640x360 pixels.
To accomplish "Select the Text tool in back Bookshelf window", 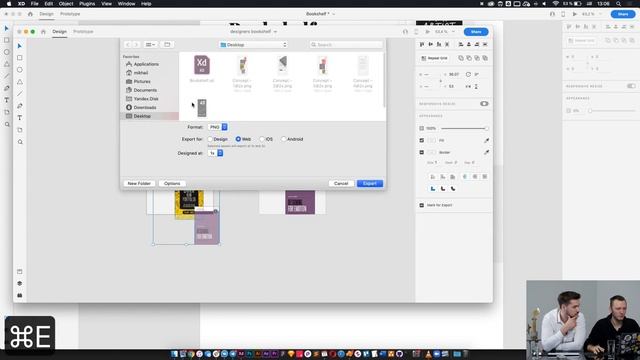I will point(7,100).
